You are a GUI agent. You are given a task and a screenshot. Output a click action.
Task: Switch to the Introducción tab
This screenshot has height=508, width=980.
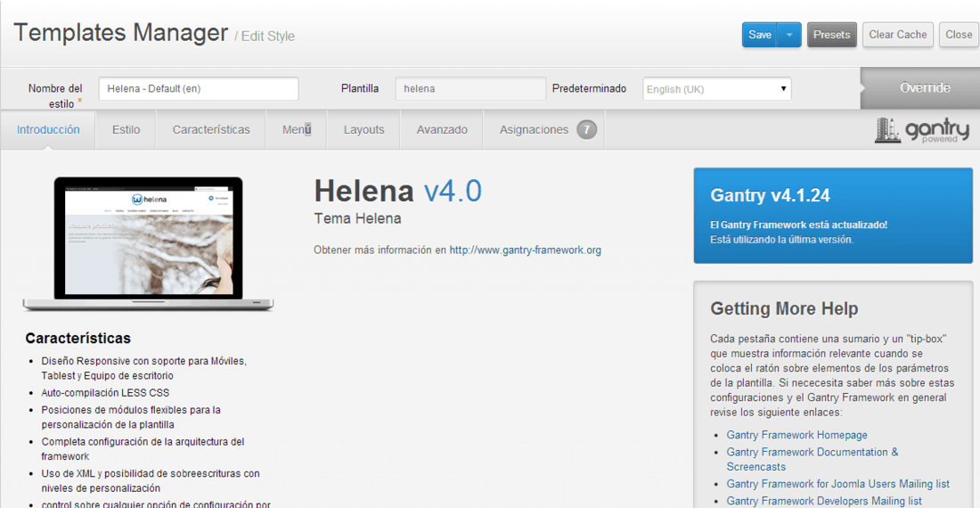(x=48, y=130)
